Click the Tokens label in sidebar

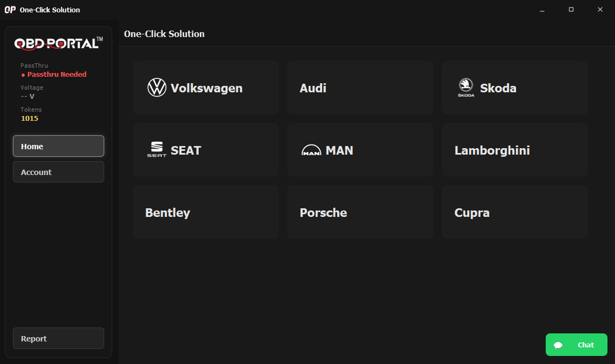(x=31, y=110)
